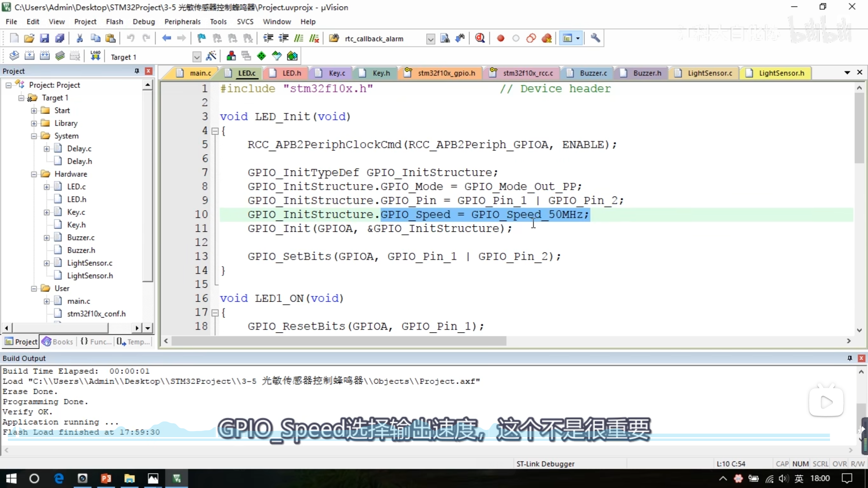Click the Insert Breakpoint red dot icon
868x488 pixels.
(x=500, y=38)
